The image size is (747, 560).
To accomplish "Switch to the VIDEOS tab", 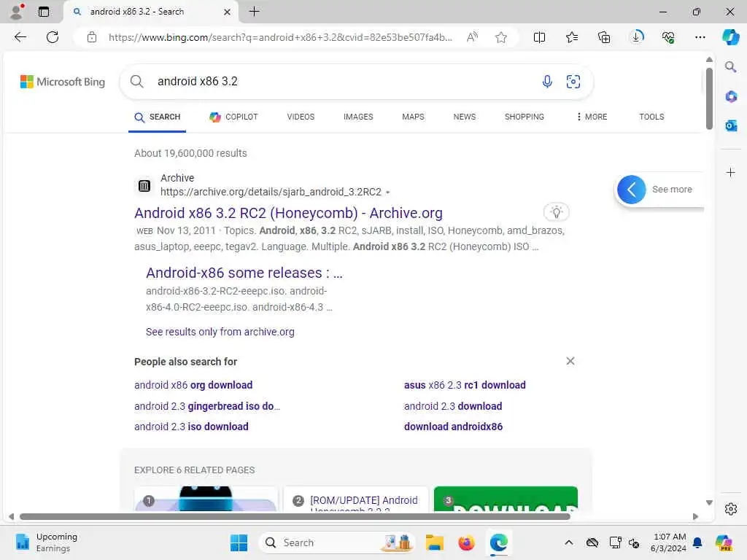I will point(301,117).
